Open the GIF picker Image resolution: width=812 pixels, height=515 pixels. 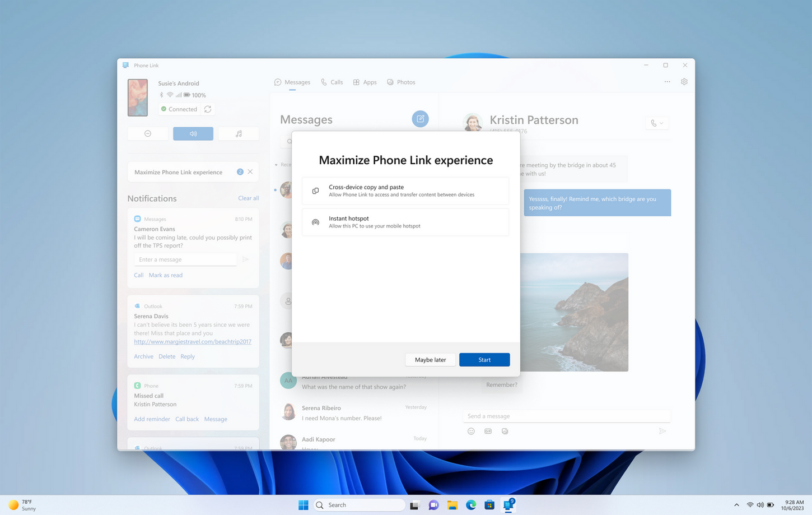tap(488, 432)
